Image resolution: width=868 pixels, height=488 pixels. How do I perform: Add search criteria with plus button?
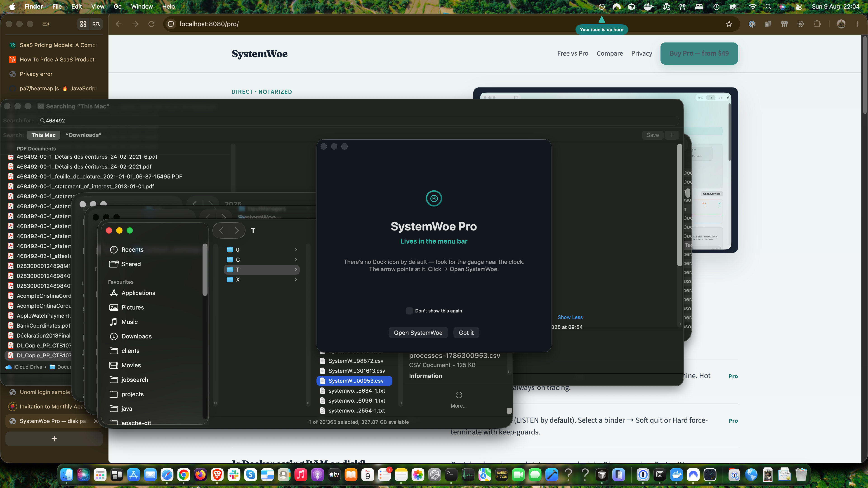672,135
